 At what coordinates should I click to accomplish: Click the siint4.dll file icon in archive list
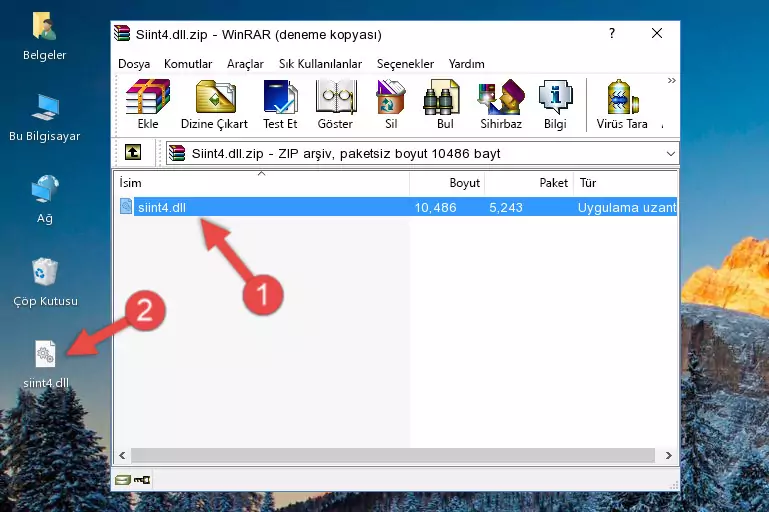[x=126, y=206]
